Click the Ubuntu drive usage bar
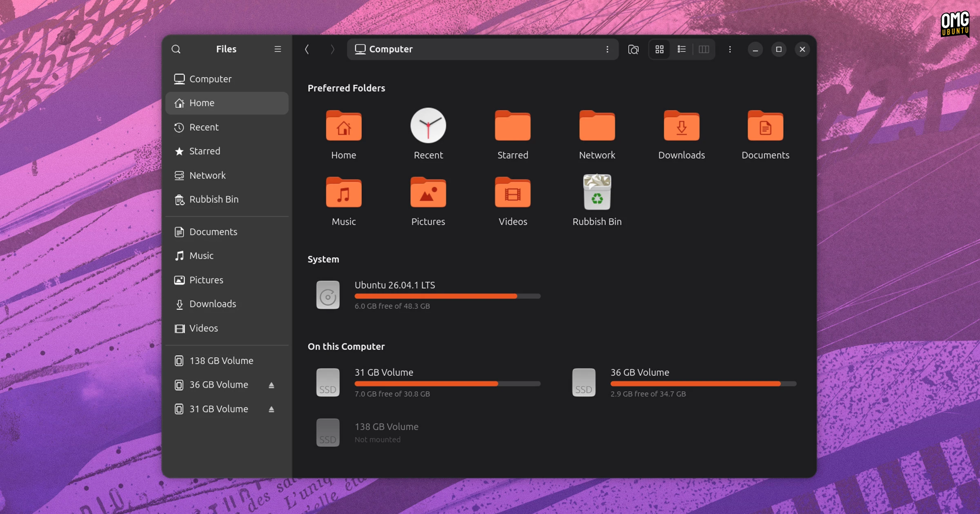This screenshot has height=514, width=980. [x=448, y=296]
